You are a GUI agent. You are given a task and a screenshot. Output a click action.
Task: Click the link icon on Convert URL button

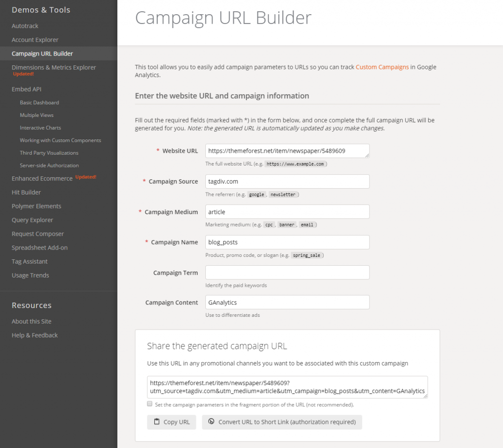[x=212, y=421]
